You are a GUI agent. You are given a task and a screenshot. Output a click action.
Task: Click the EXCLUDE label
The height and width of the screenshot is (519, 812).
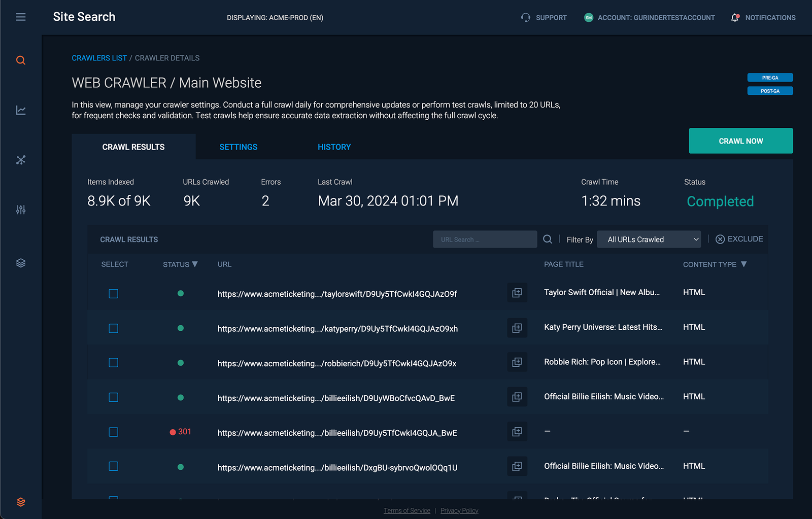pyautogui.click(x=746, y=239)
